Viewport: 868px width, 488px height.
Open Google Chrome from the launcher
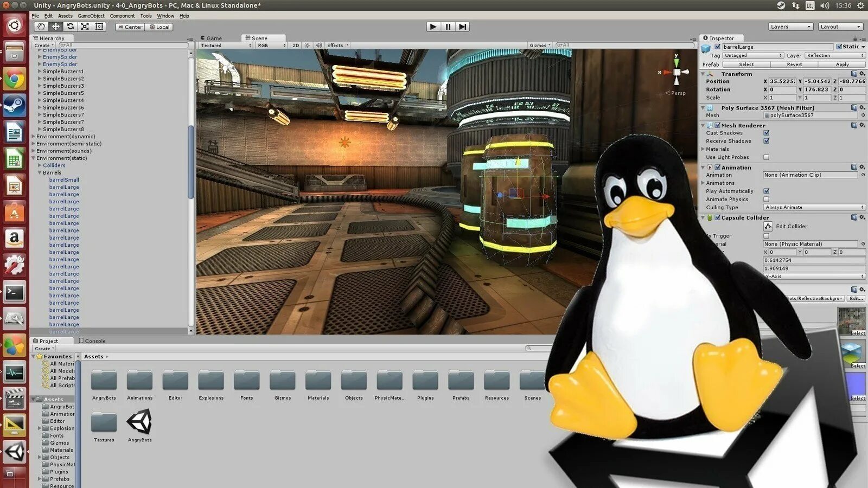tap(14, 80)
